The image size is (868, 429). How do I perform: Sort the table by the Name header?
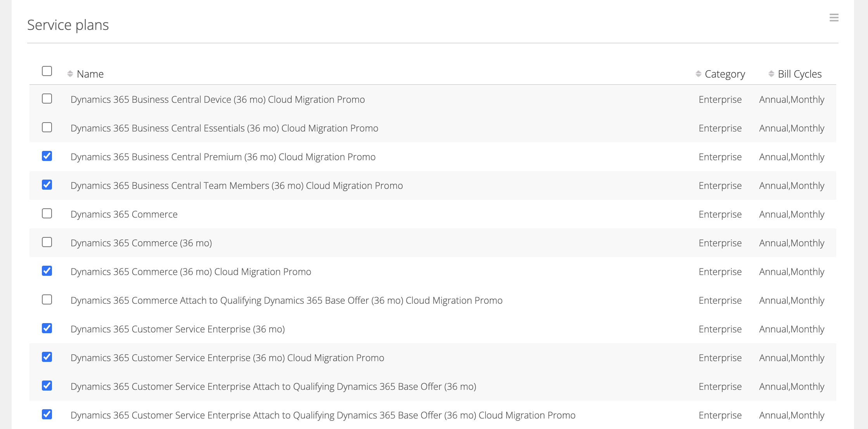tap(90, 74)
